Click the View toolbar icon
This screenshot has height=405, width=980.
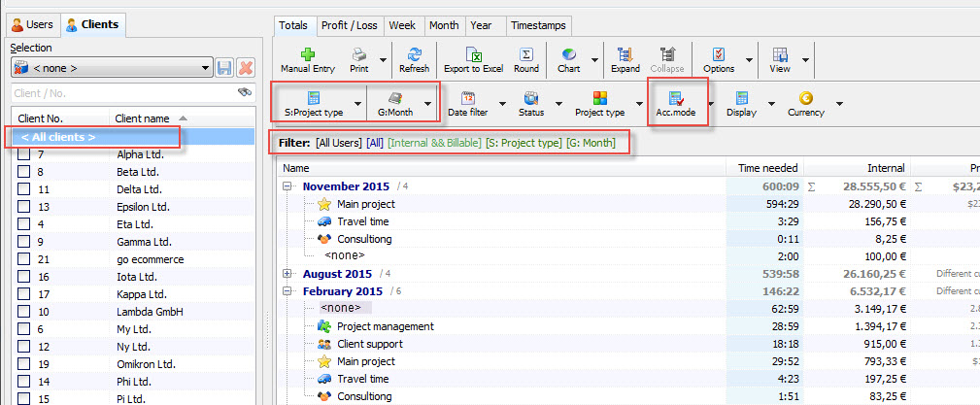(779, 54)
